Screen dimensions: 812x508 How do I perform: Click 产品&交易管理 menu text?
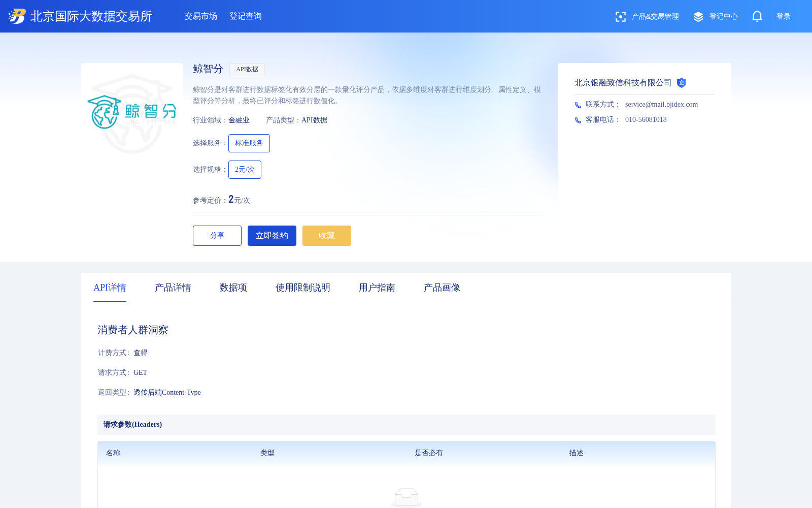click(x=655, y=17)
